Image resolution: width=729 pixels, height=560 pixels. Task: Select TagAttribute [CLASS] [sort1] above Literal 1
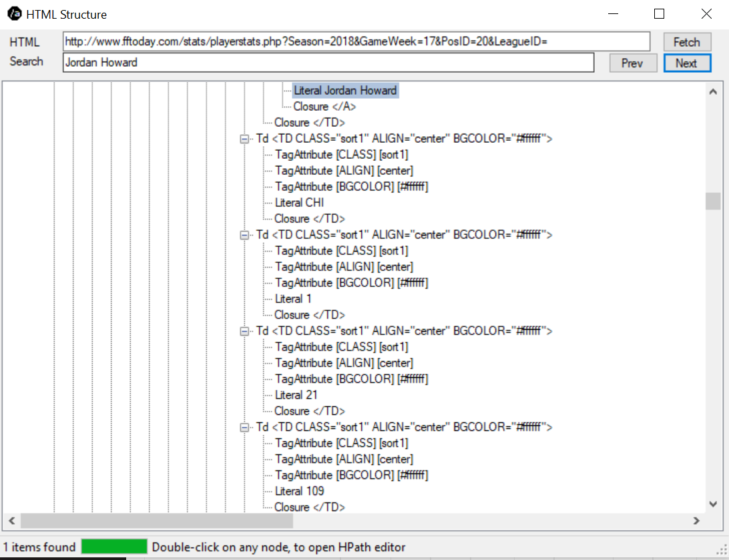(341, 250)
